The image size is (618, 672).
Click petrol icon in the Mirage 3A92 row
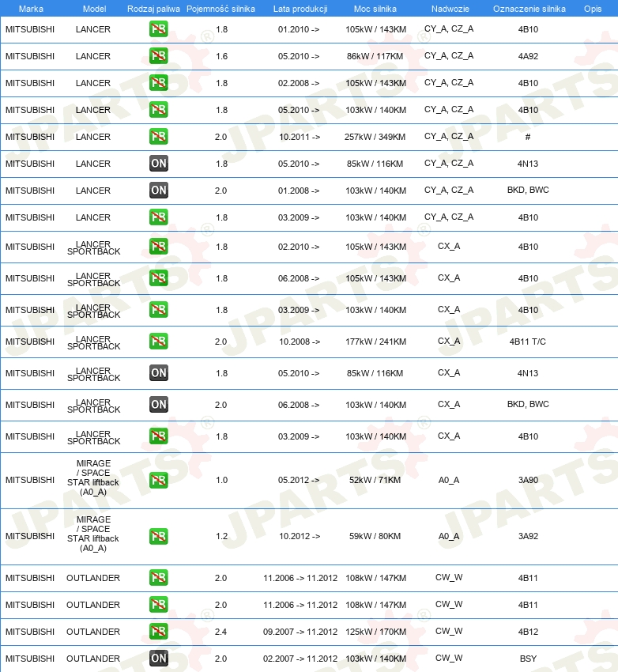pos(159,536)
